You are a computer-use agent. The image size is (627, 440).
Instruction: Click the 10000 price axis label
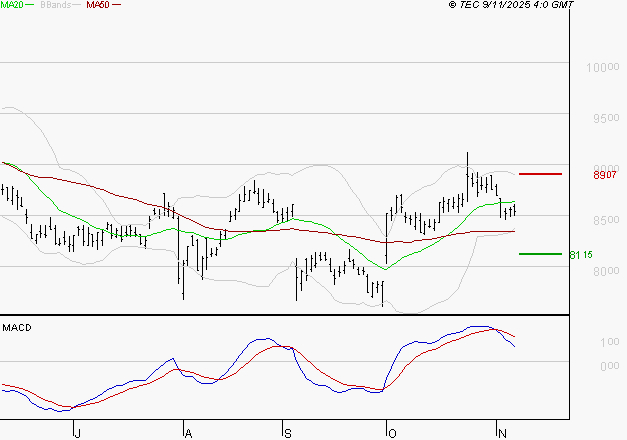point(603,67)
